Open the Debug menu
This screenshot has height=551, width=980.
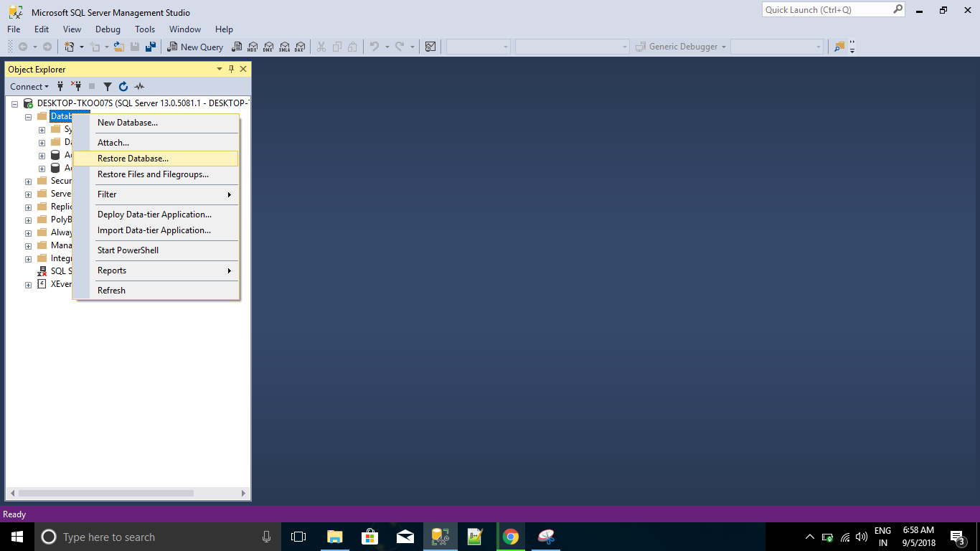click(108, 29)
